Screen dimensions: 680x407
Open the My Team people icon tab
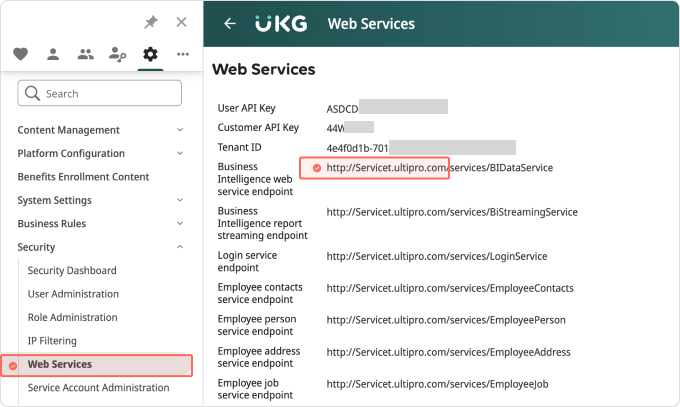pyautogui.click(x=85, y=54)
